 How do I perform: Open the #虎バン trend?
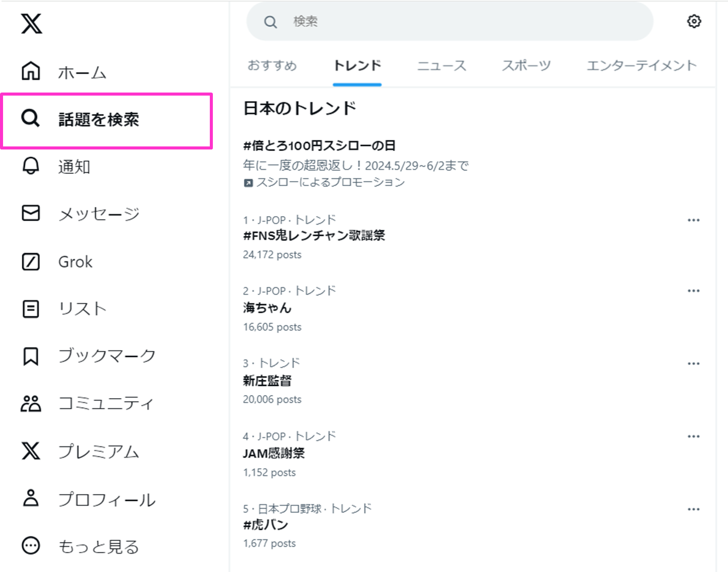point(266,525)
